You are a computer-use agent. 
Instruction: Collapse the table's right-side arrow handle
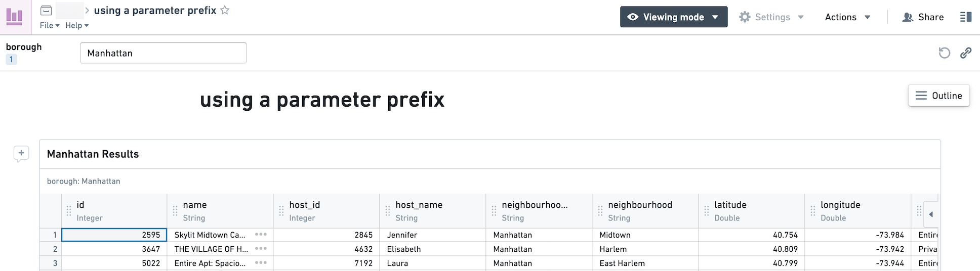(x=930, y=214)
